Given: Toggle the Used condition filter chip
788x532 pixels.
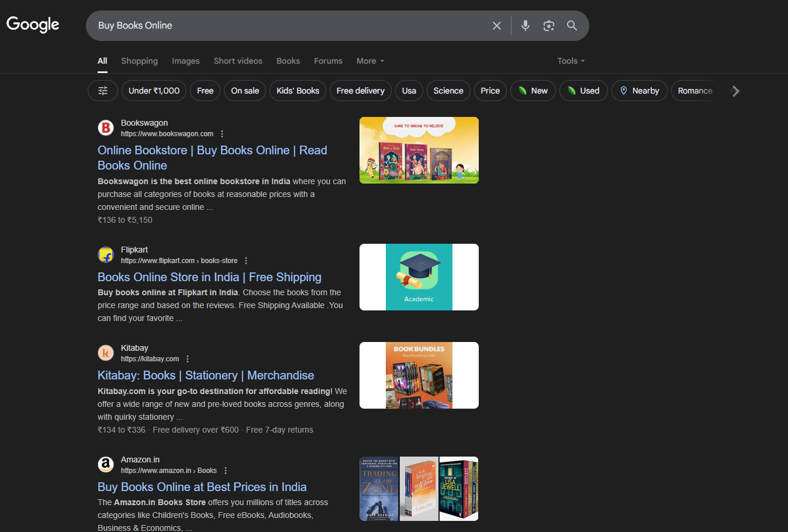Looking at the screenshot, I should point(583,91).
